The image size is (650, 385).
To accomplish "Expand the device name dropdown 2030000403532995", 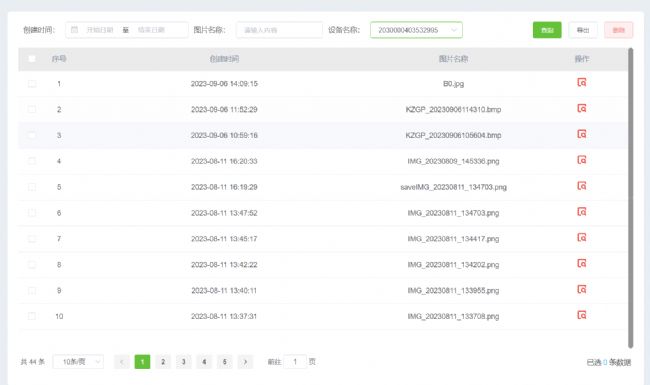I will click(416, 30).
